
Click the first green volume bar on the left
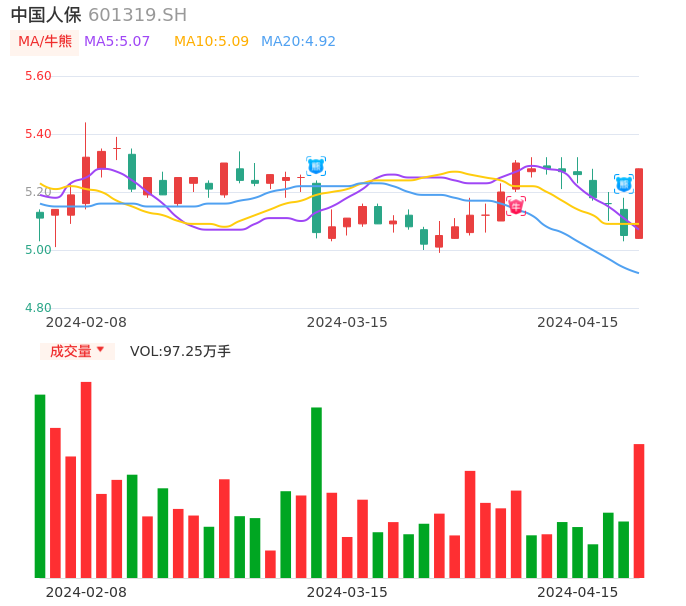tap(40, 486)
